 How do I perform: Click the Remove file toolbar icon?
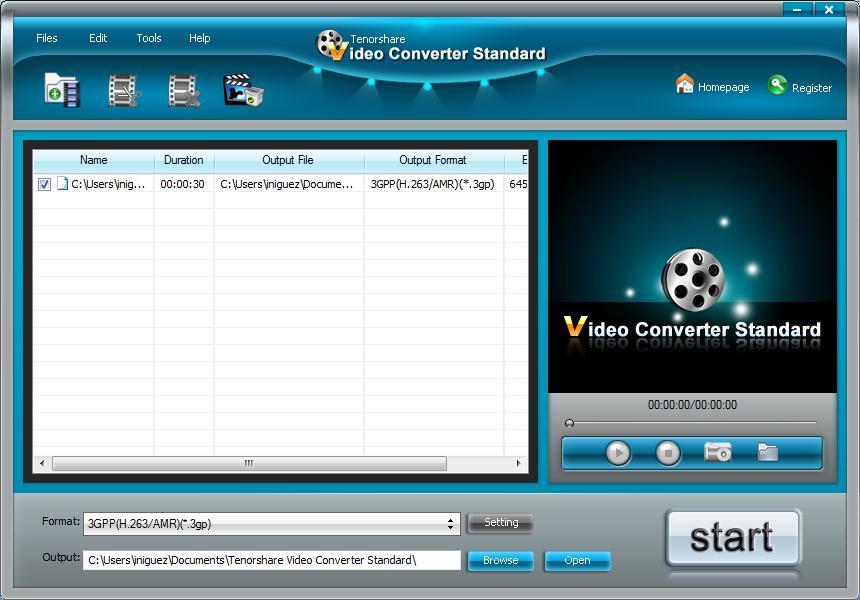coord(182,89)
